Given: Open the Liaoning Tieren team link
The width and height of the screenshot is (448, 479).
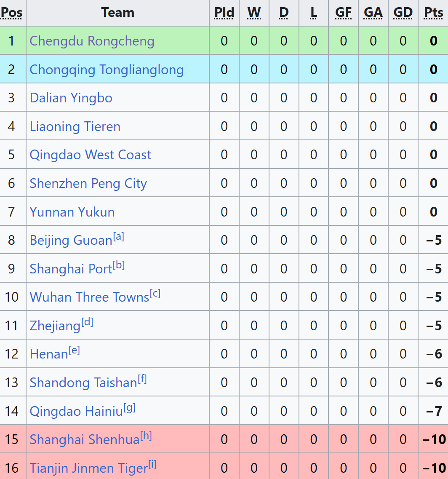Looking at the screenshot, I should tap(75, 126).
